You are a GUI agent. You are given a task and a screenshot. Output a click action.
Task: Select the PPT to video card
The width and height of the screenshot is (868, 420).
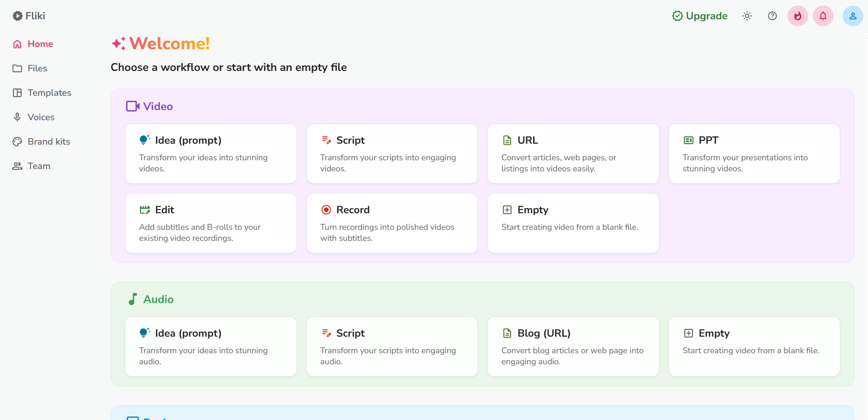pos(754,153)
